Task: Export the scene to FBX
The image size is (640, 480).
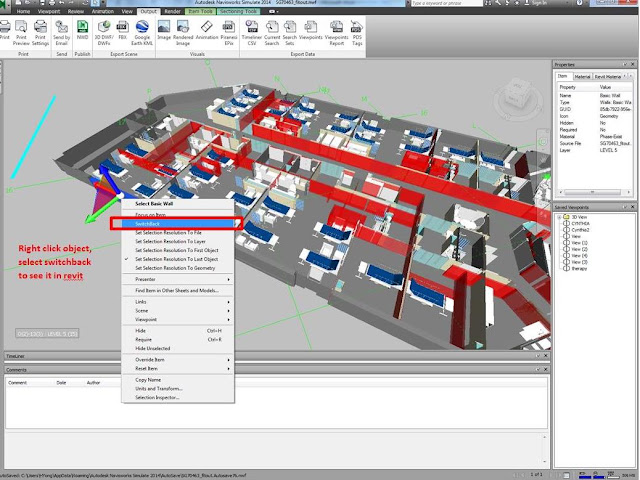Action: [x=122, y=30]
